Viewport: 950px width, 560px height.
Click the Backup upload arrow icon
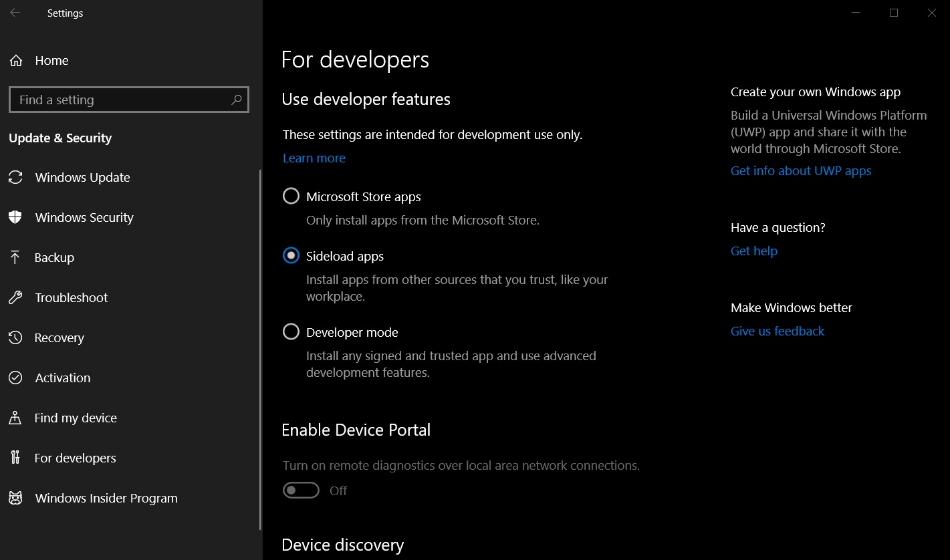click(15, 258)
